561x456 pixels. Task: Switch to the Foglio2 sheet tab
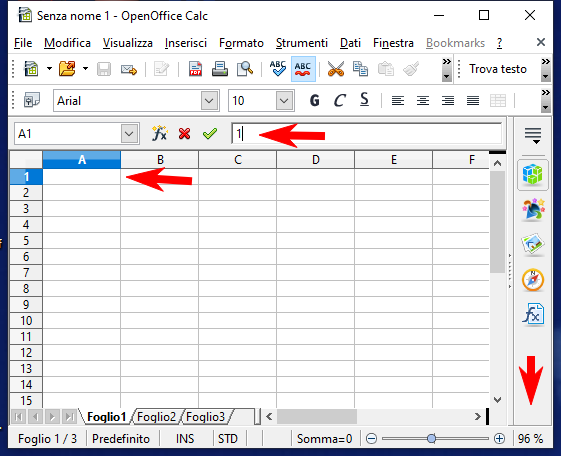[156, 417]
